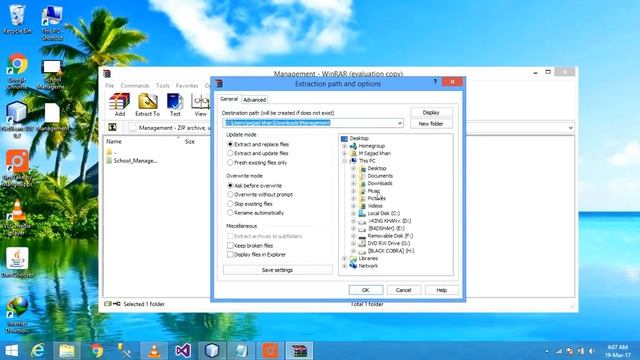This screenshot has width=640, height=360.
Task: Enable Display files in Explorer checkbox
Action: 230,254
